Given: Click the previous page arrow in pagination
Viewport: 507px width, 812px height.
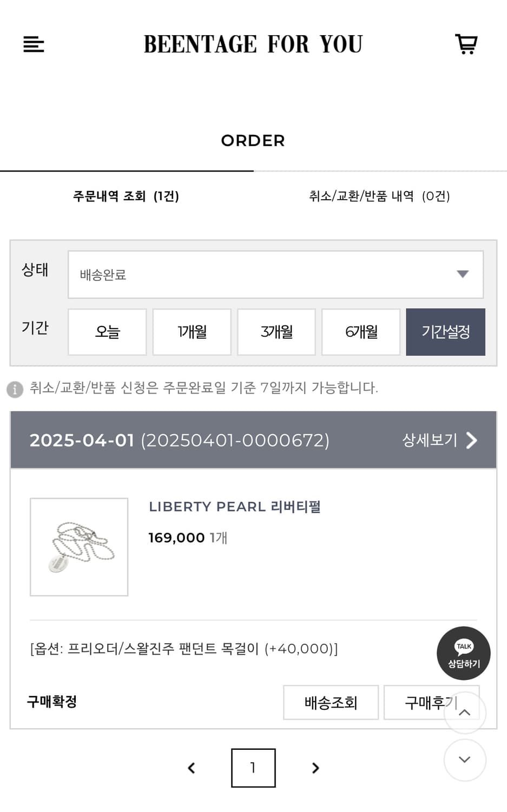Looking at the screenshot, I should click(191, 768).
